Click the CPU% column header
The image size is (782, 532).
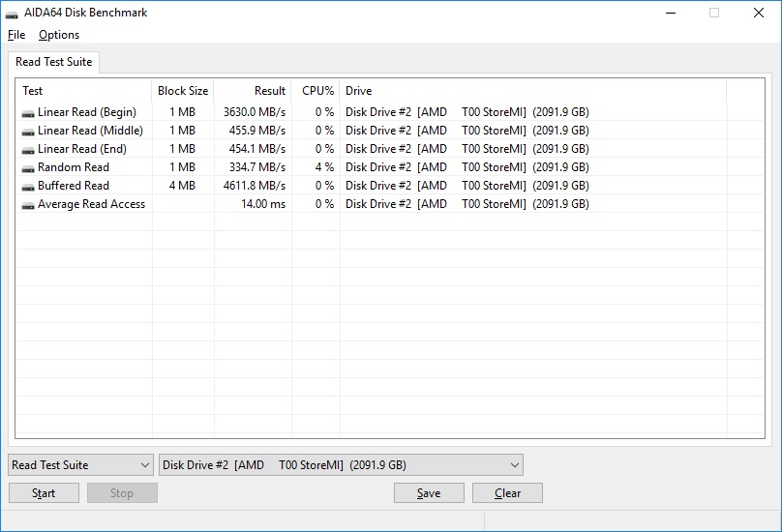click(316, 91)
